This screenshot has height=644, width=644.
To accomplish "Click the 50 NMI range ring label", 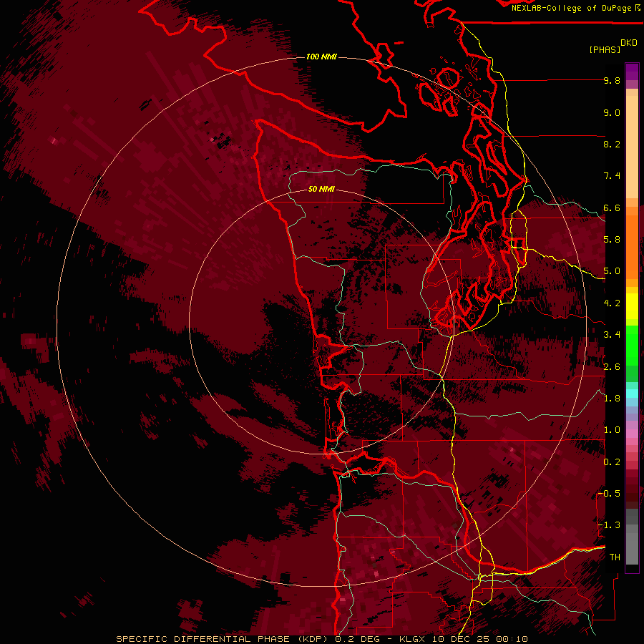I will coord(321,189).
